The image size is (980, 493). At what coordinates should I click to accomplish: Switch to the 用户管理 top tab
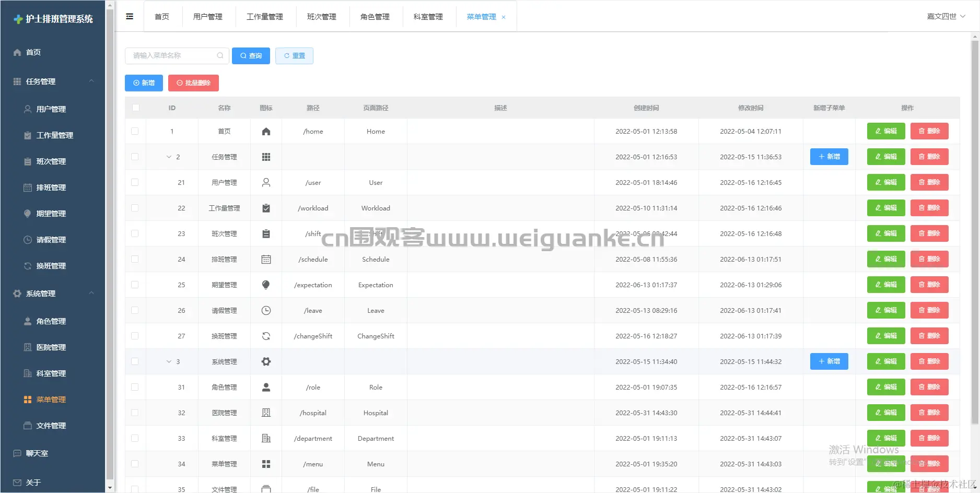click(208, 17)
